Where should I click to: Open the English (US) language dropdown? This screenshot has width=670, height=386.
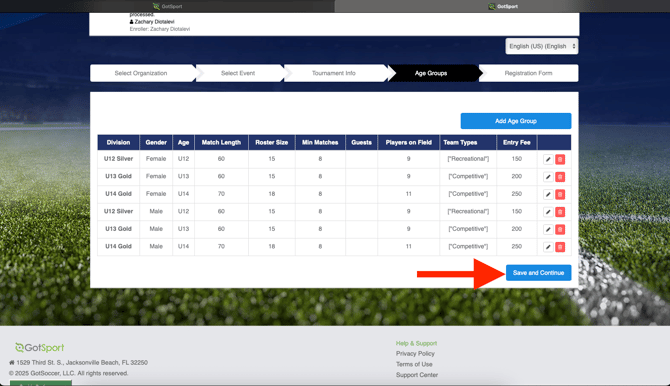[542, 46]
